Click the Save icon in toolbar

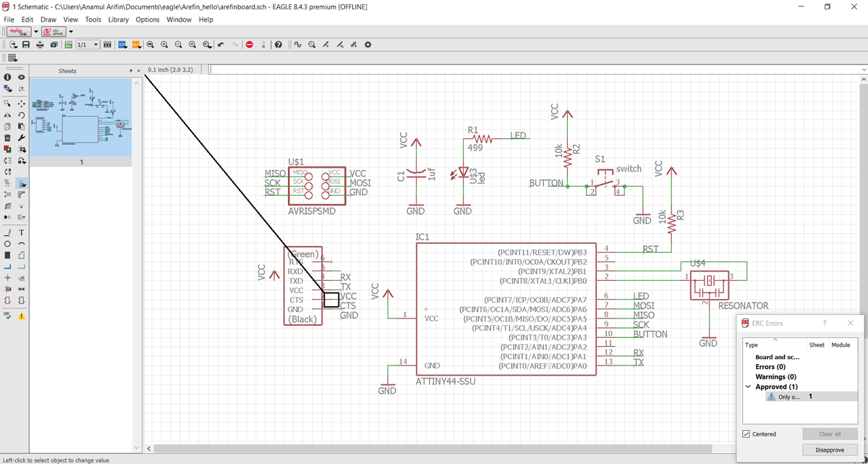(x=26, y=45)
